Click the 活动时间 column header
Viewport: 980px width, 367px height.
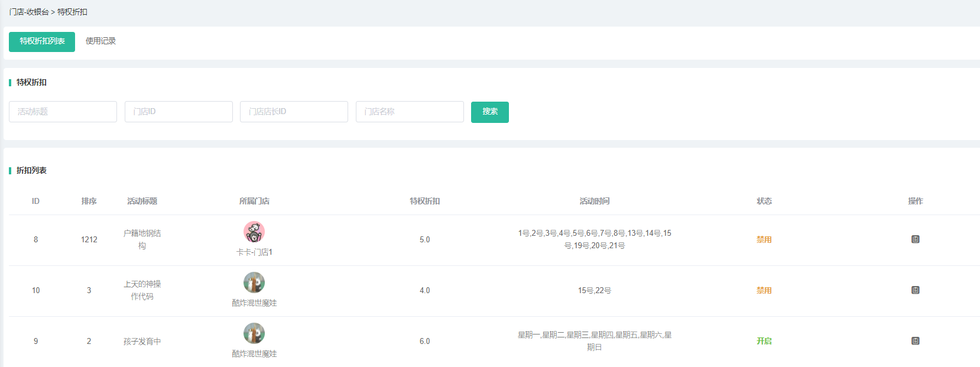[595, 202]
